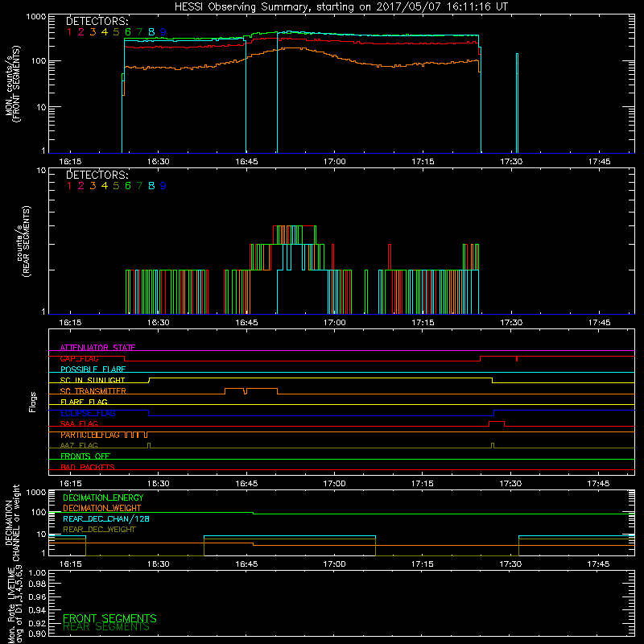Click the SC_IN_SUNLIGHT flag label

tap(93, 380)
